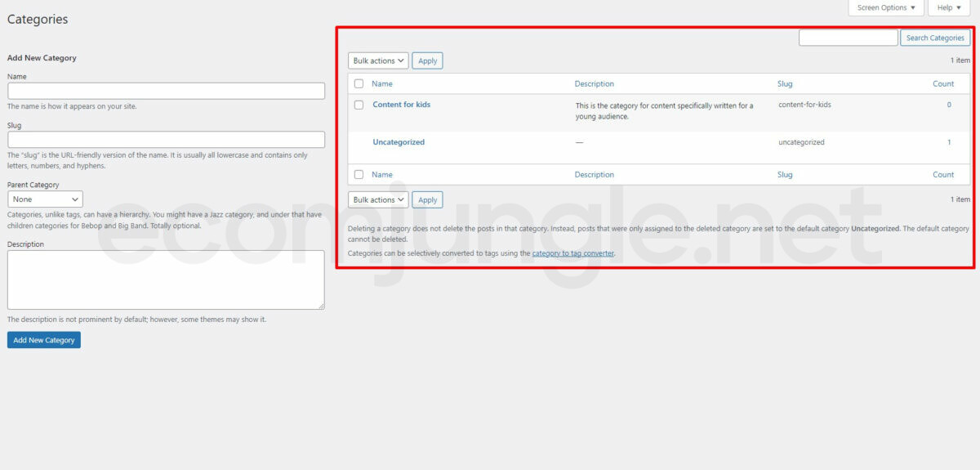980x470 pixels.
Task: Open the Uncategorized category link
Action: click(x=399, y=142)
